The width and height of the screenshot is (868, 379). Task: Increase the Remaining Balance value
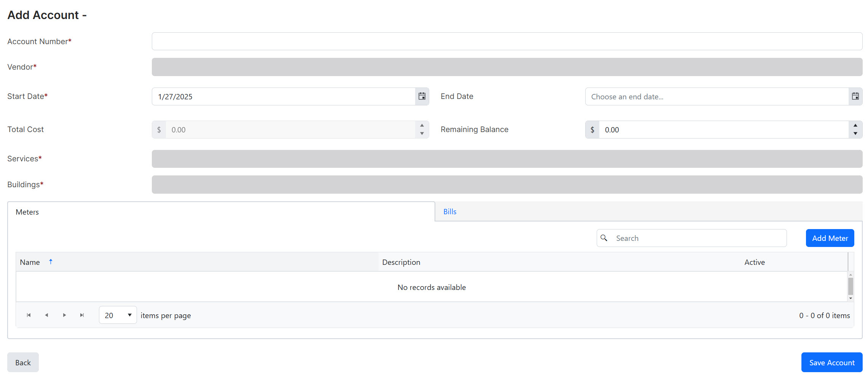[x=855, y=126]
